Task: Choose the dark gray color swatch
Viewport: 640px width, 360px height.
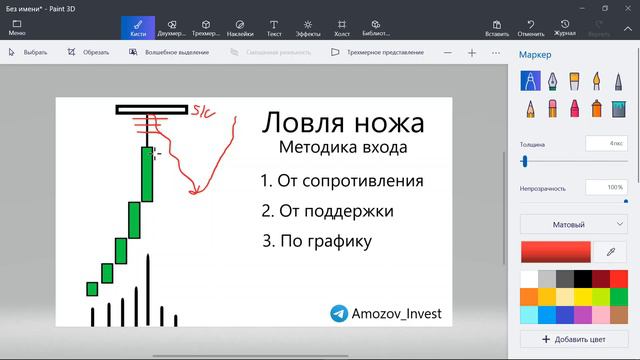Action: point(565,279)
